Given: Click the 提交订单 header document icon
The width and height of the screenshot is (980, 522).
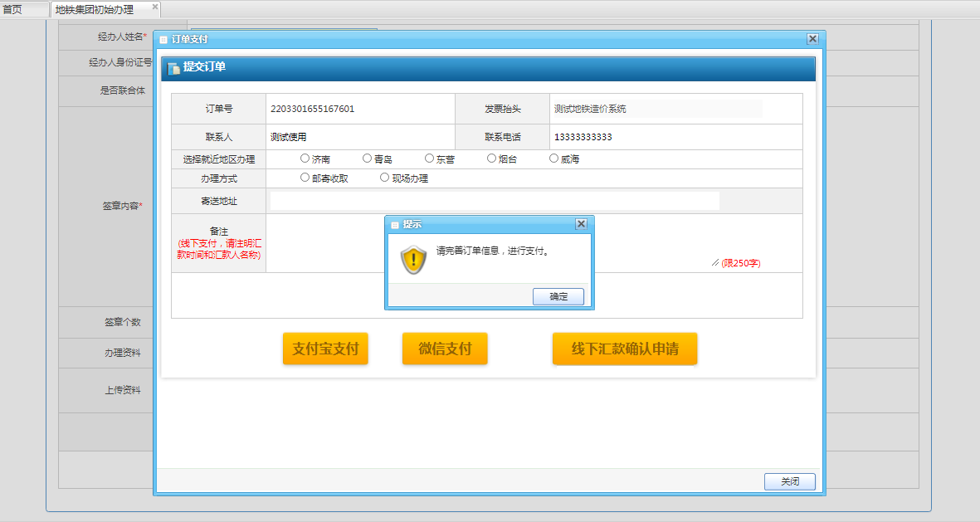Looking at the screenshot, I should pos(173,68).
